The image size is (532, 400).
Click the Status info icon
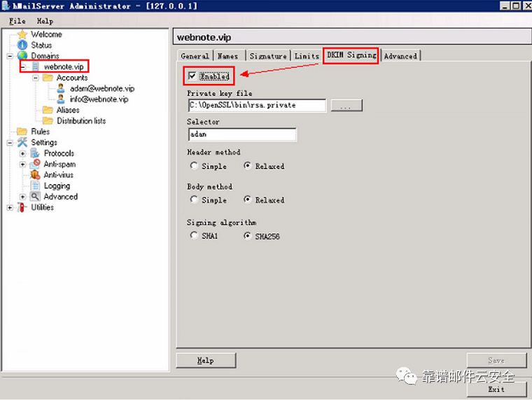click(x=22, y=45)
